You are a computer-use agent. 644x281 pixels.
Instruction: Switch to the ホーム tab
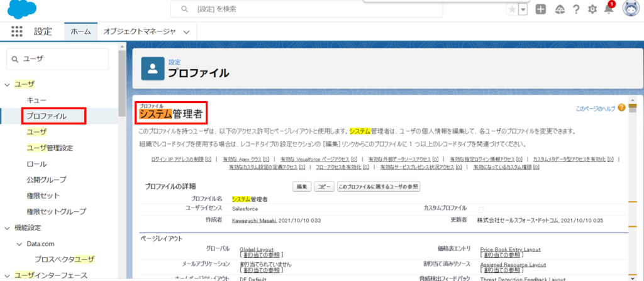pos(80,31)
